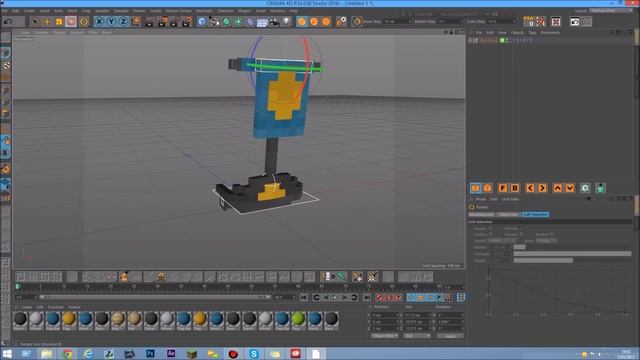Image resolution: width=640 pixels, height=360 pixels.
Task: Click the orange right arrow button
Action: tap(542, 188)
